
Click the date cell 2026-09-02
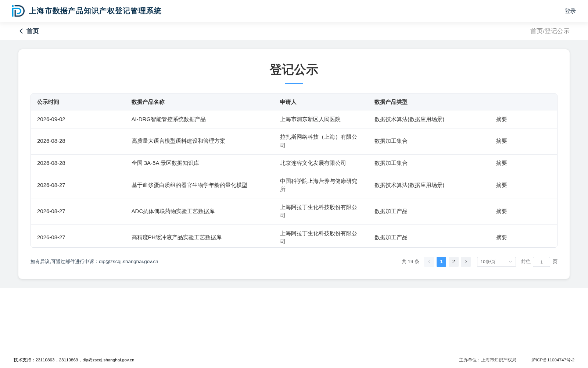coord(51,119)
